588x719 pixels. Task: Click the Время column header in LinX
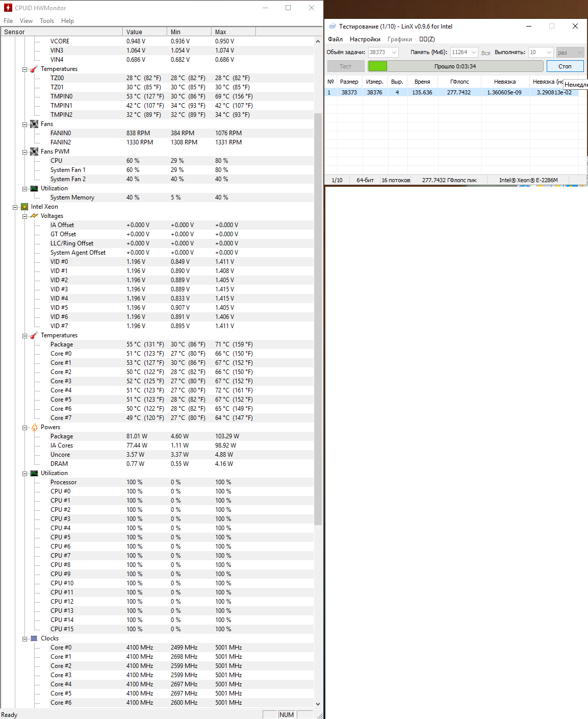(422, 82)
